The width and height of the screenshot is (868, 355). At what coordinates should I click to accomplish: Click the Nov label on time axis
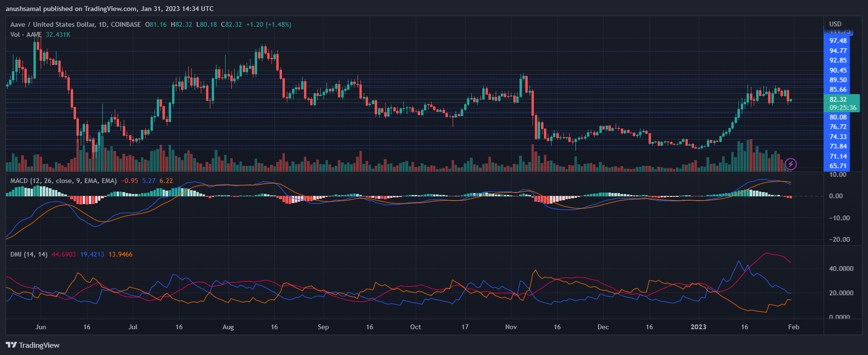click(x=511, y=327)
